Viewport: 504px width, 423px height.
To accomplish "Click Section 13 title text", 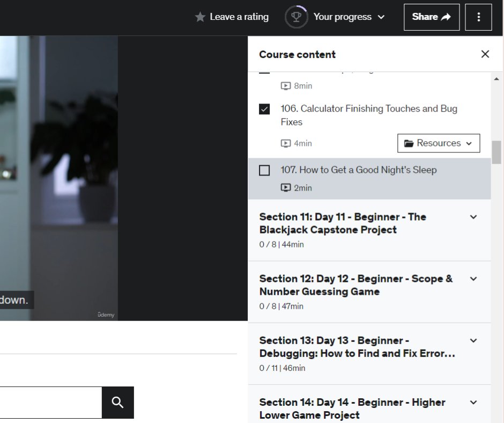I will (357, 347).
